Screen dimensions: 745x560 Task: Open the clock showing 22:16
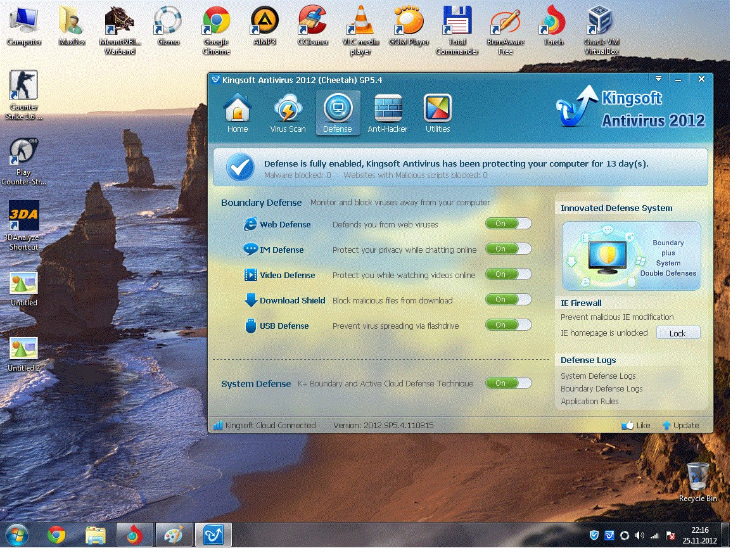click(699, 535)
